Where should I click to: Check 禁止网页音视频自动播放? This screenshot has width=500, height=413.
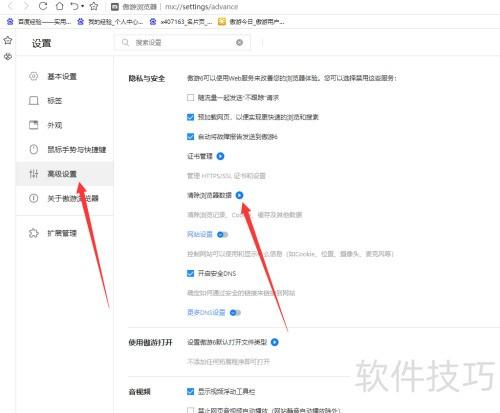tap(190, 410)
